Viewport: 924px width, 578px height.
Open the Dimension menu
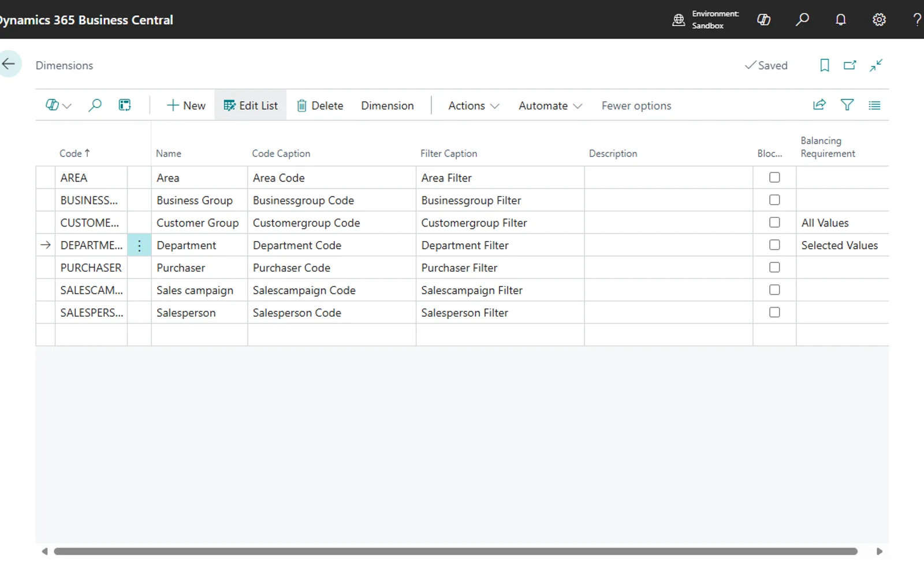(x=387, y=106)
